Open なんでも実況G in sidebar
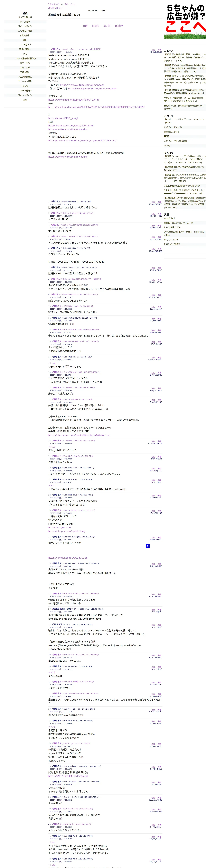This screenshot has height=868, width=206. (25, 17)
